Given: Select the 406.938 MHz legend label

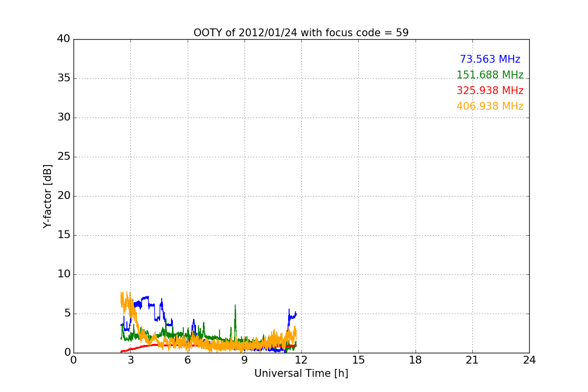Looking at the screenshot, I should (x=490, y=106).
